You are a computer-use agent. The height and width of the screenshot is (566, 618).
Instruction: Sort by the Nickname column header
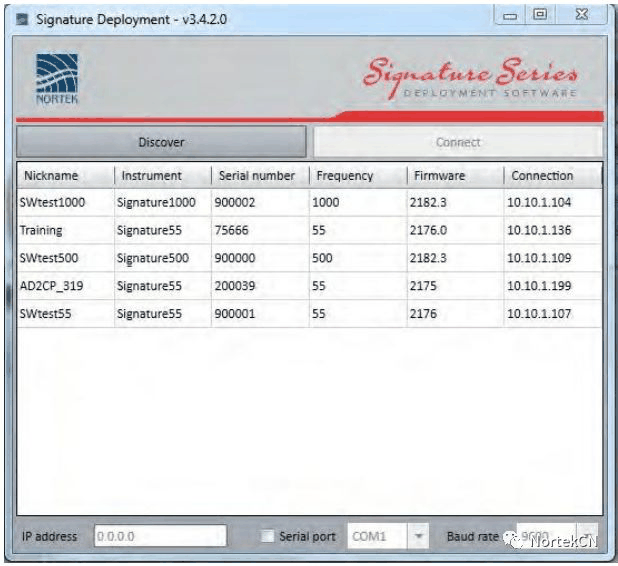(x=51, y=176)
